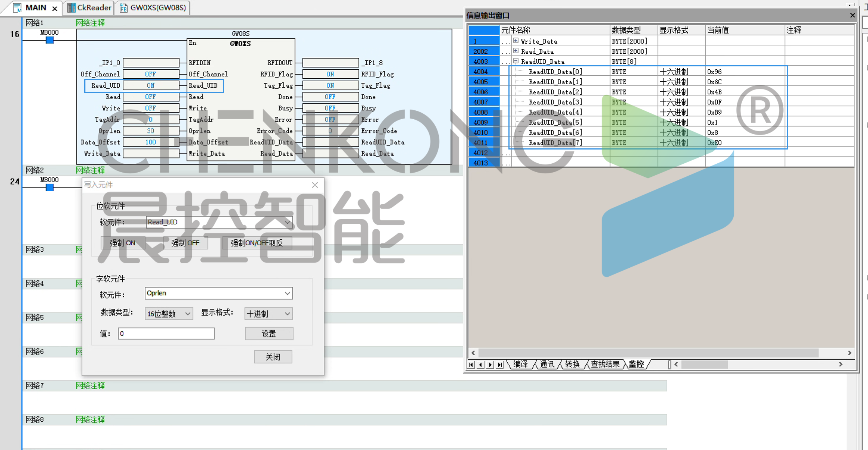Click the CkReader tab icon
The height and width of the screenshot is (450, 868).
(x=71, y=7)
